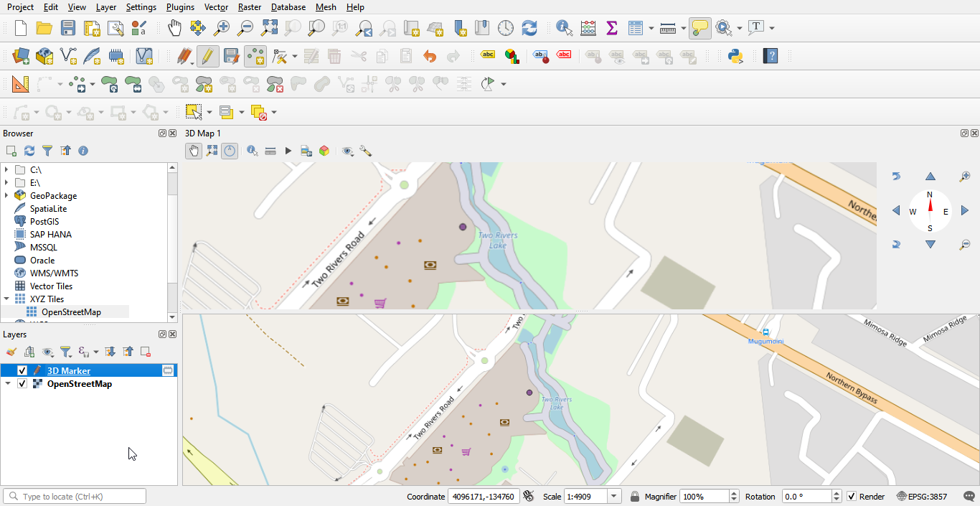Click Toggle Editing pencil icon
This screenshot has width=980, height=506.
(x=207, y=56)
